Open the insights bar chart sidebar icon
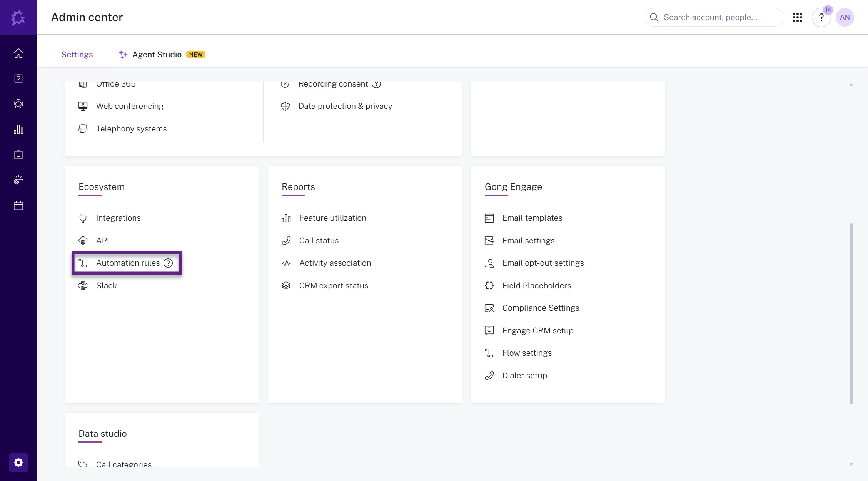The image size is (868, 481). pyautogui.click(x=18, y=129)
